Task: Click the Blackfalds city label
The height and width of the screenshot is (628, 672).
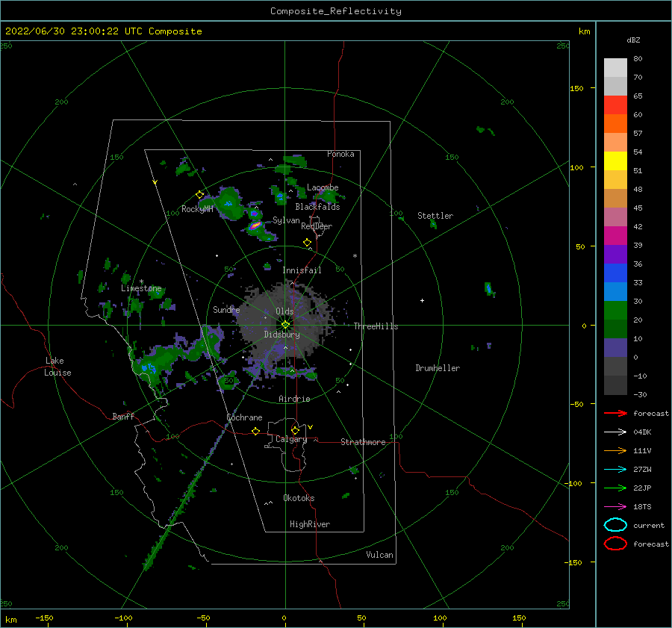Action: (317, 207)
